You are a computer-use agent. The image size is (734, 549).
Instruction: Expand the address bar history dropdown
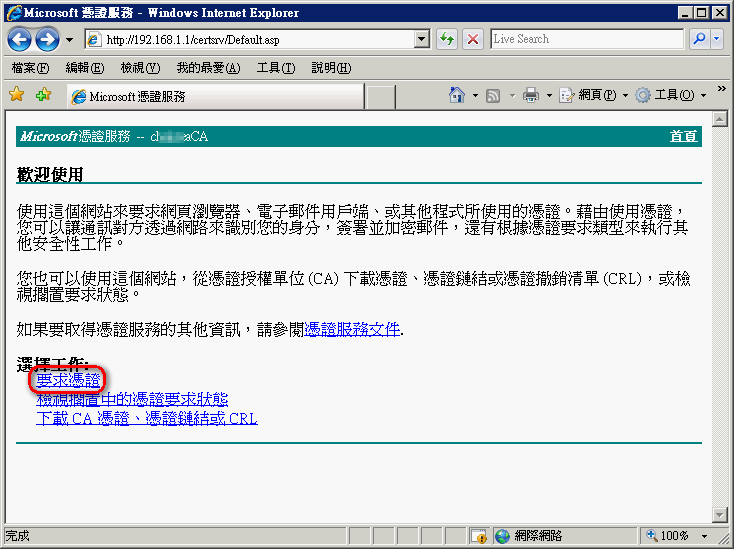coord(422,40)
